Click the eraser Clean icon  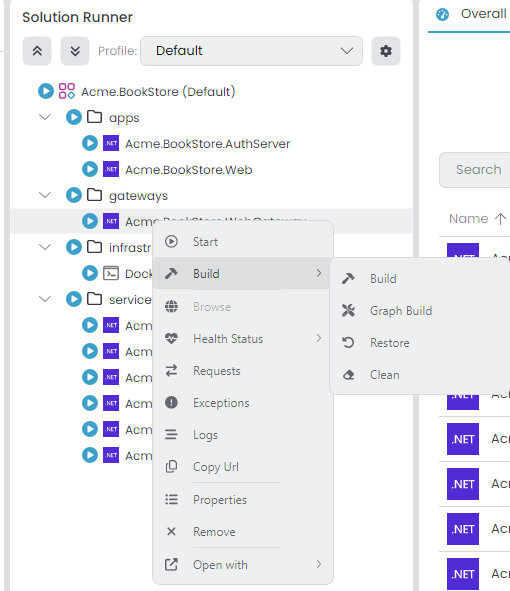pyautogui.click(x=348, y=375)
